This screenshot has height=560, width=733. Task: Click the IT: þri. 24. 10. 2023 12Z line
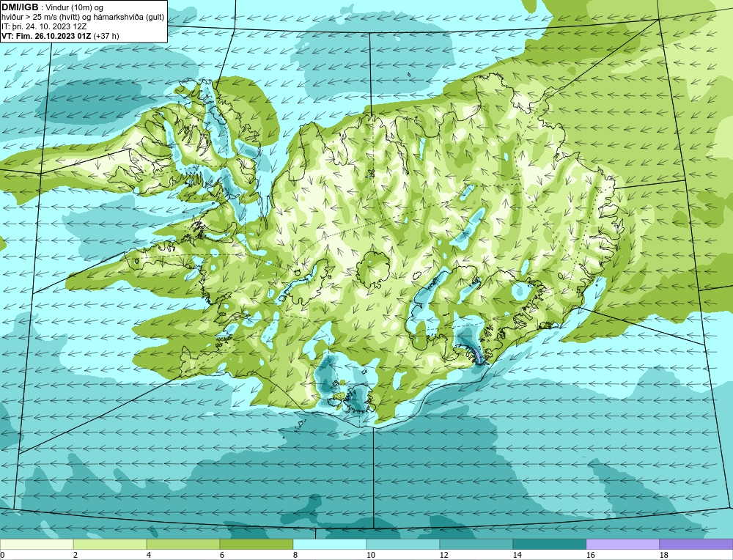point(44,26)
